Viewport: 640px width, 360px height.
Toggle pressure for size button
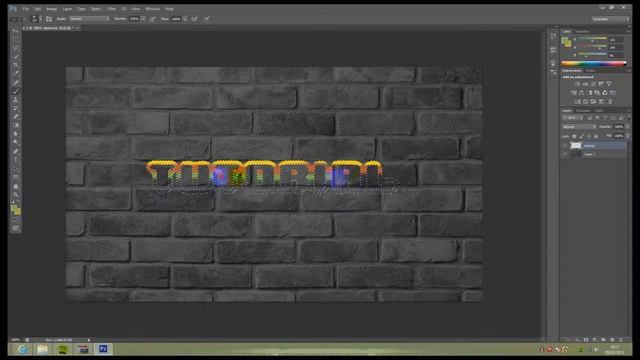(x=207, y=19)
